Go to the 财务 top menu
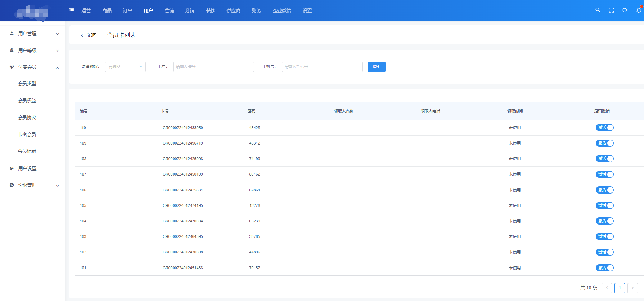Screen dimensions: 644x301 [257, 10]
